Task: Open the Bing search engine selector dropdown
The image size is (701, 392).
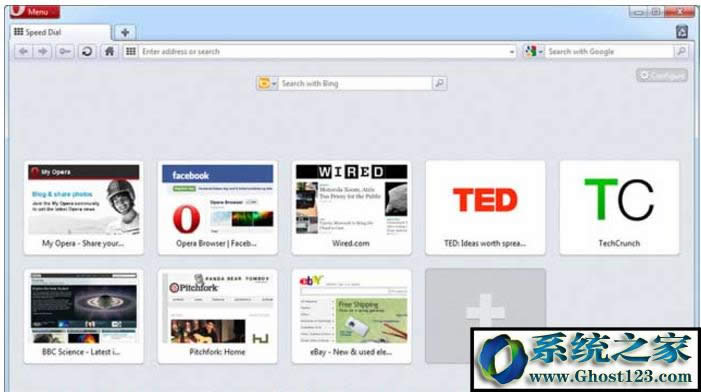Action: [267, 83]
